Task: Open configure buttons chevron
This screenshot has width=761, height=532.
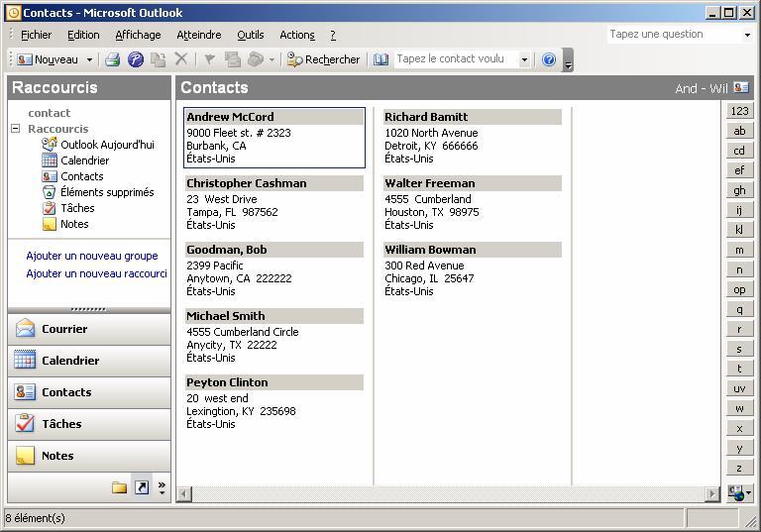Action: pos(162,487)
